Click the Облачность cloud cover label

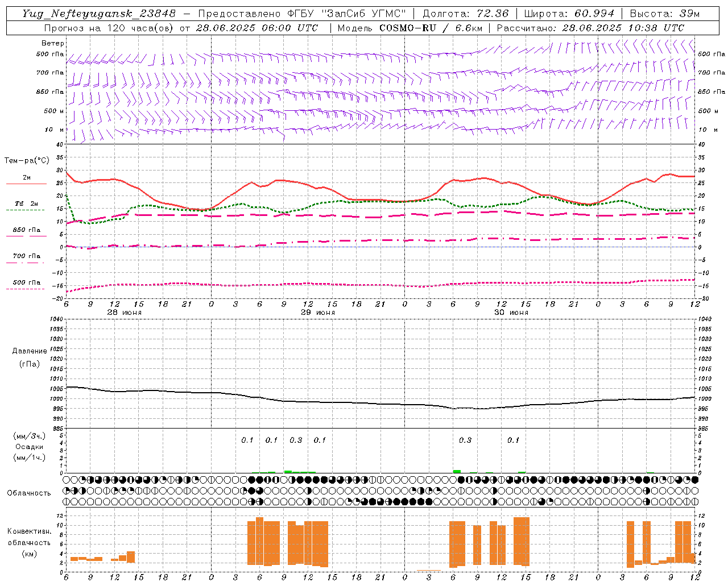(29, 493)
